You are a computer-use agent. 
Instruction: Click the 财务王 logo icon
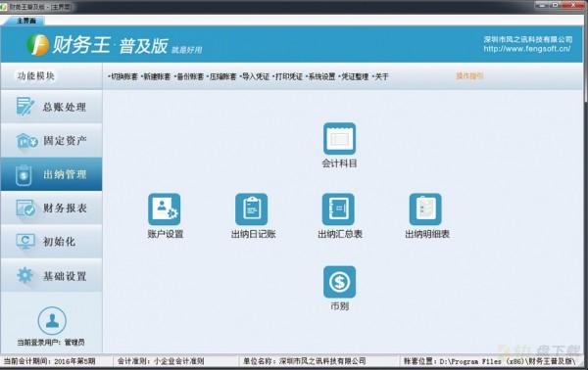click(38, 45)
